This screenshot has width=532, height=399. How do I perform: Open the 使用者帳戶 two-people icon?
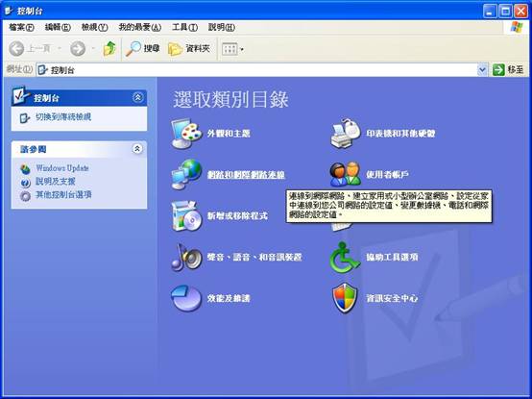[x=346, y=174]
